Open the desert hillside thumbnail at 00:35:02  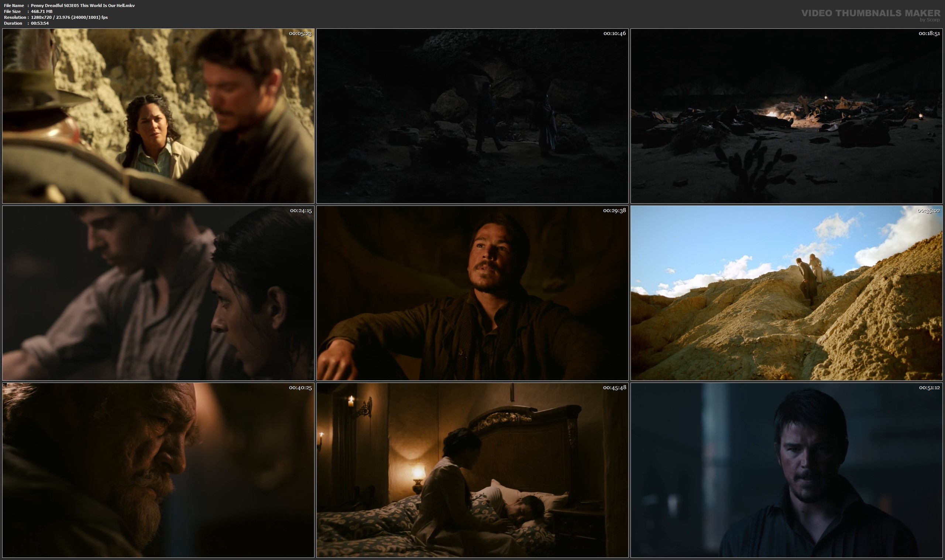coord(786,293)
